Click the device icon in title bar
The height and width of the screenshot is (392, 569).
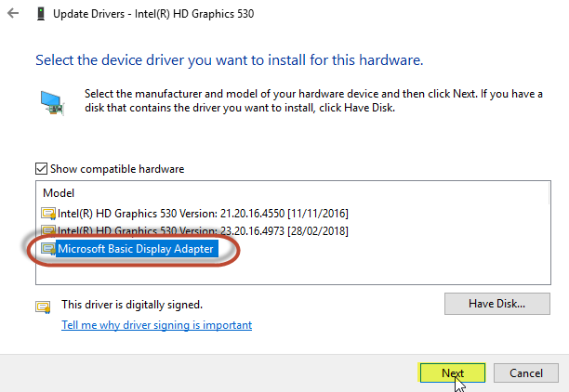(41, 14)
